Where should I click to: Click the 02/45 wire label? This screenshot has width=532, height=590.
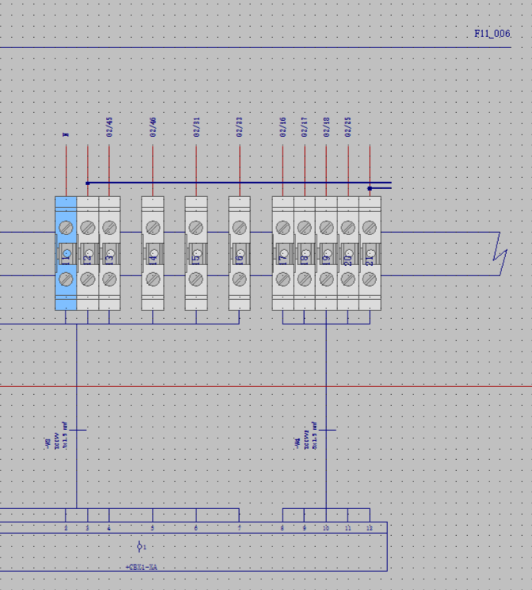pyautogui.click(x=109, y=127)
